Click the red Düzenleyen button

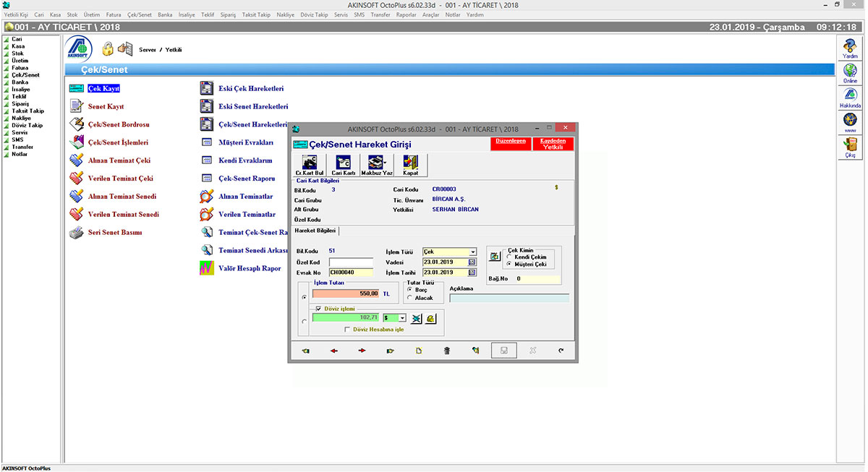click(511, 144)
